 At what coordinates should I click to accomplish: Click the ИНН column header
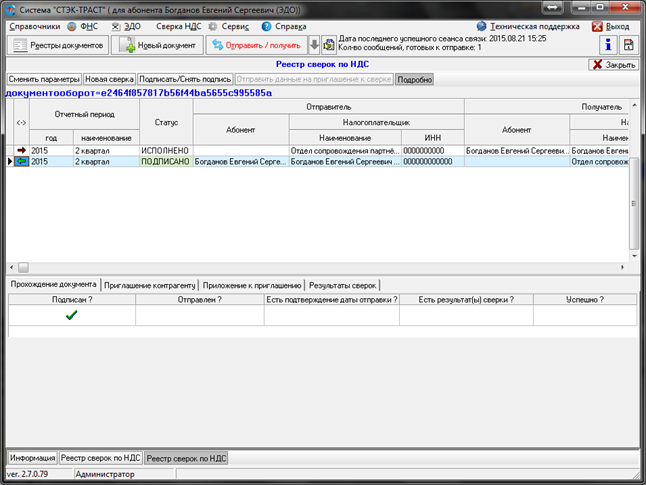click(433, 138)
